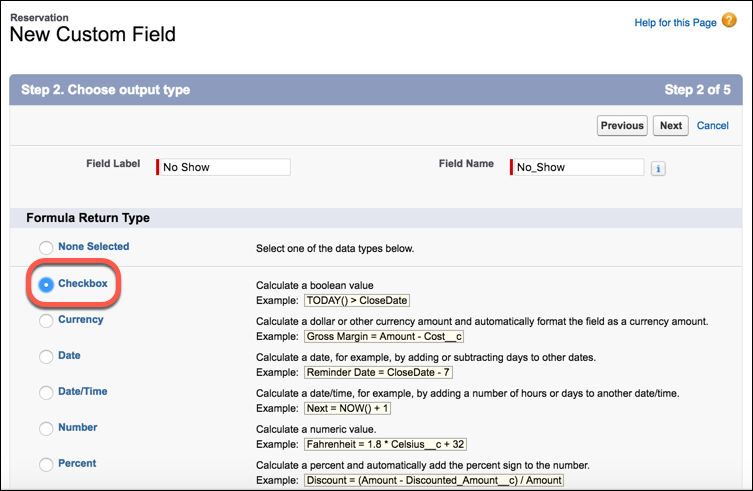
Task: Click into the Field Name input
Action: coord(579,167)
